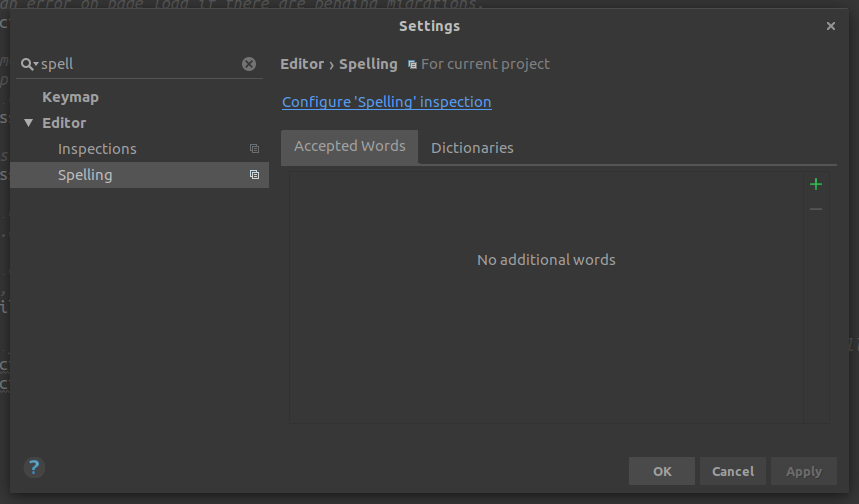The width and height of the screenshot is (859, 504).
Task: Click the Settings dialog title
Action: pyautogui.click(x=430, y=26)
